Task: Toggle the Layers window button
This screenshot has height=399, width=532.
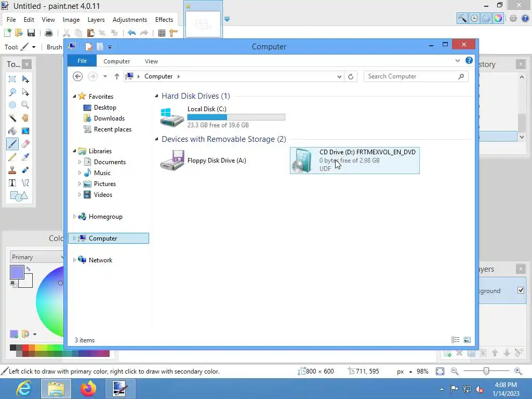Action: tap(486, 18)
